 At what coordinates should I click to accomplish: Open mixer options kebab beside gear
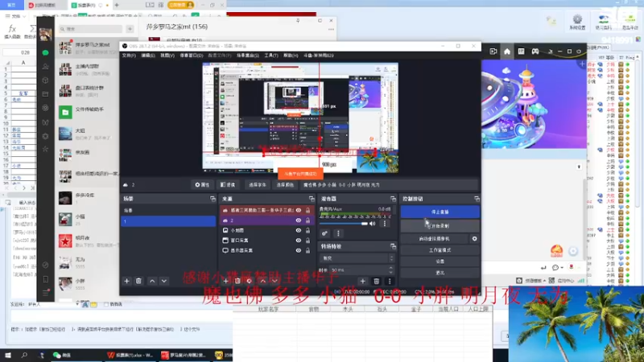(338, 233)
